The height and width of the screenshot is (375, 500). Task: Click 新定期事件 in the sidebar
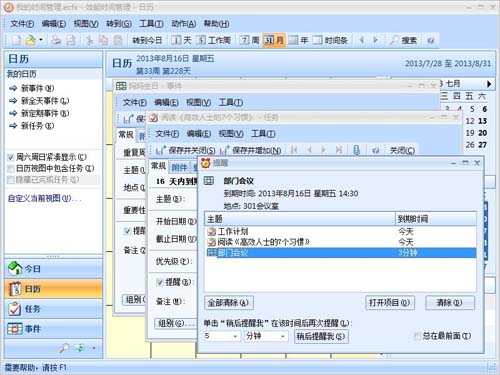click(39, 113)
